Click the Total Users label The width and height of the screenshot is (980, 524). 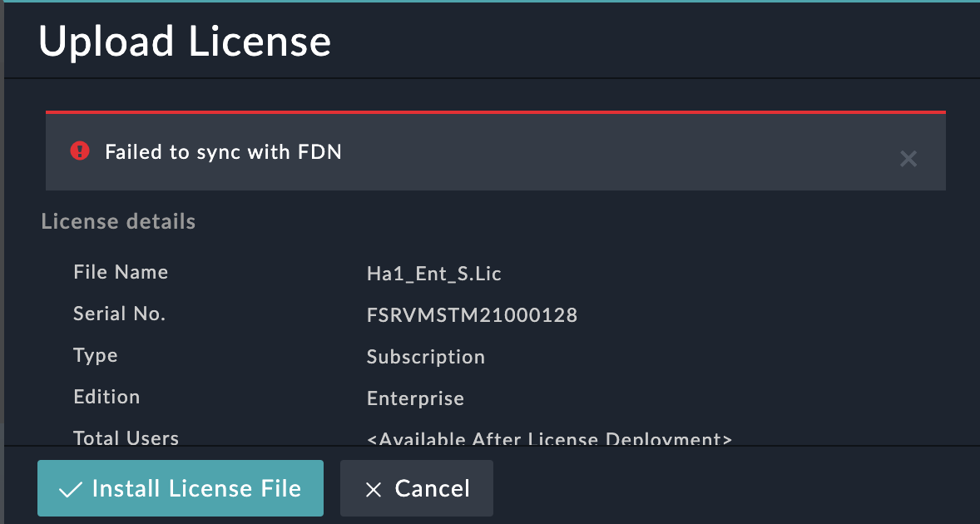click(x=126, y=437)
